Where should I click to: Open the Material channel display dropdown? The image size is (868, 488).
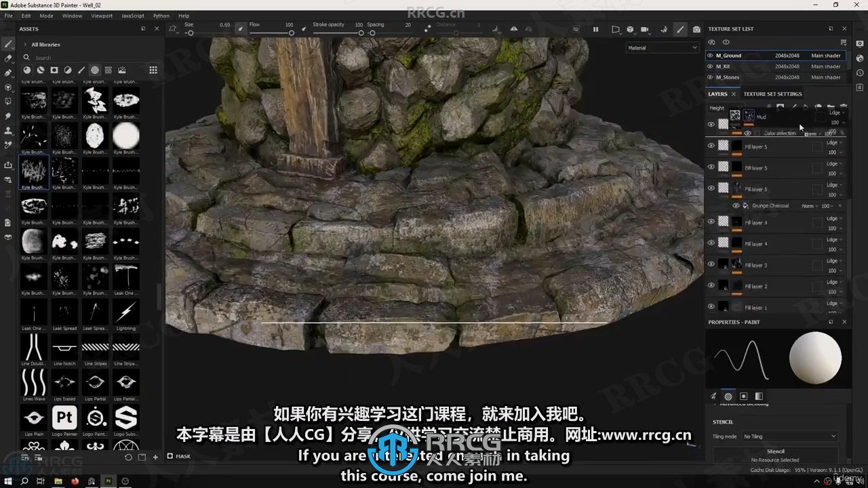pos(662,48)
